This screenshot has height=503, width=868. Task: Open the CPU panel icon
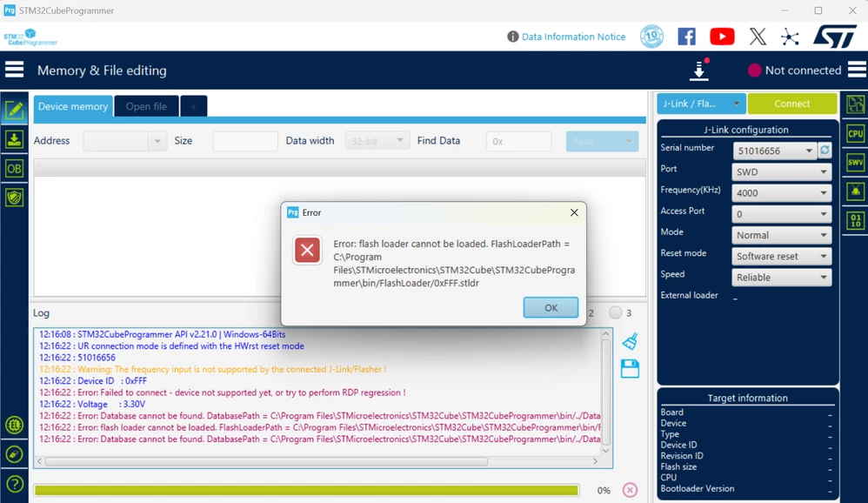click(x=855, y=133)
